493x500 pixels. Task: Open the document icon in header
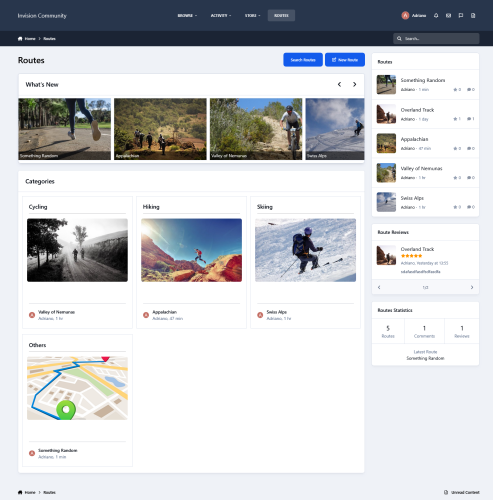pyautogui.click(x=473, y=15)
